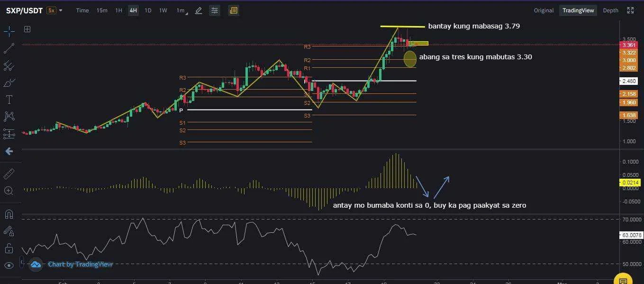Click the price label 2.158
This screenshot has width=644, height=284.
coord(629,94)
